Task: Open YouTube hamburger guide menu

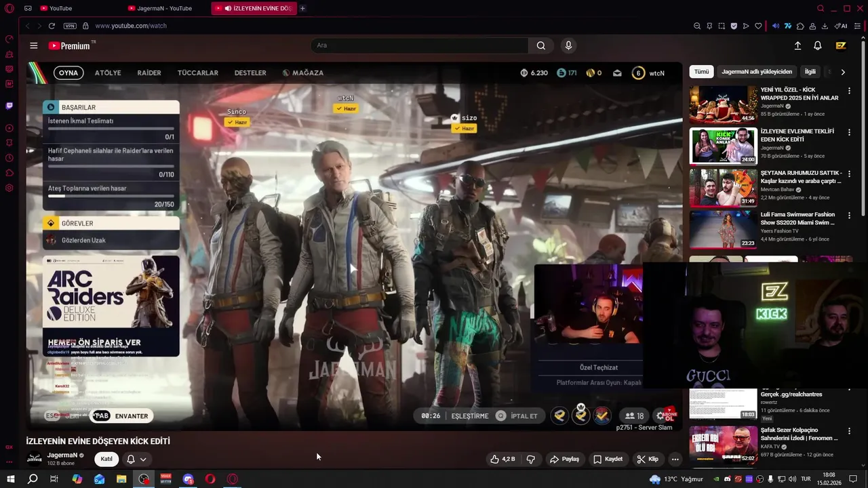Action: (33, 45)
